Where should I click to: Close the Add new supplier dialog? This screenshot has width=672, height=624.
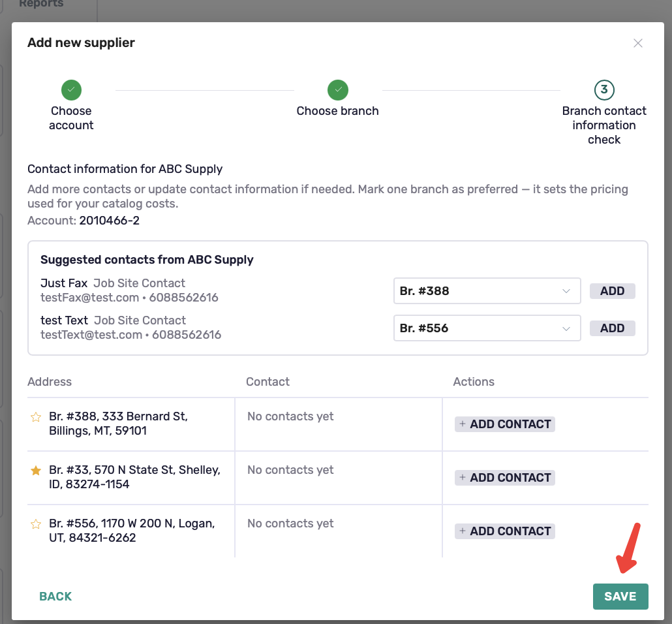637,43
